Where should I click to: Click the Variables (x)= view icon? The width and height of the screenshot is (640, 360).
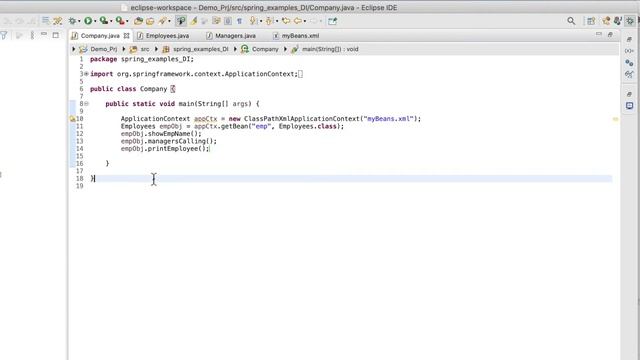coord(629,51)
